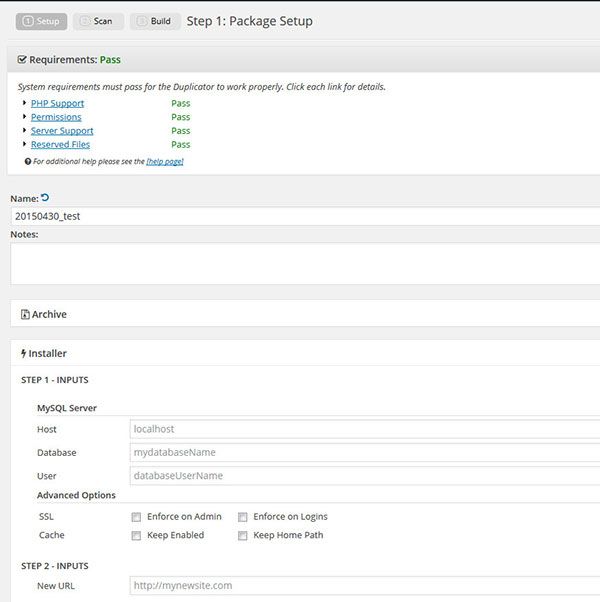Screen dimensions: 600x602
Task: Click the Requirements checkmark icon
Action: [22, 60]
